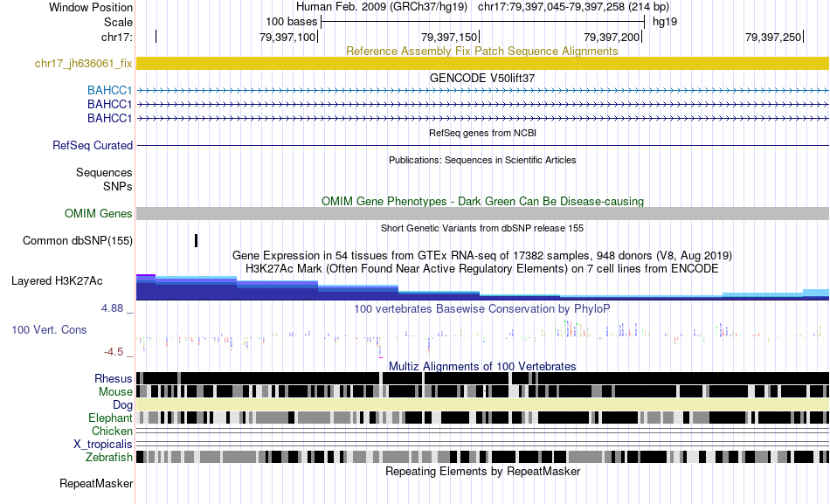
Task: Click the Rhesus alignment bar
Action: [x=482, y=378]
